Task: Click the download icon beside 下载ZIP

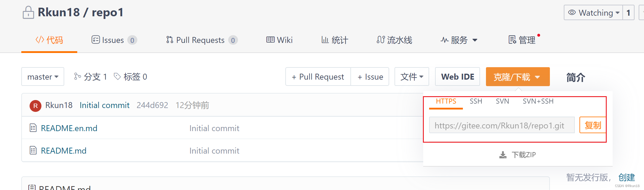Action: click(x=503, y=155)
